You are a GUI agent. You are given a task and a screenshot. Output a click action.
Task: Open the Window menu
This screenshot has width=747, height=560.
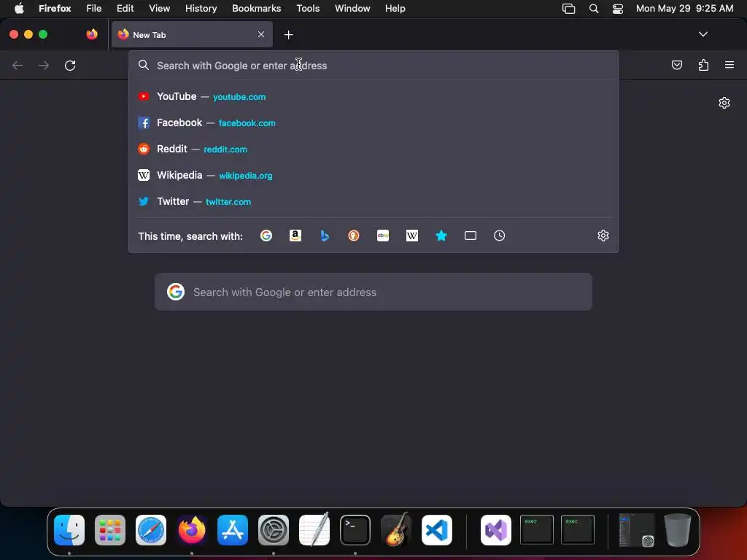(x=352, y=8)
